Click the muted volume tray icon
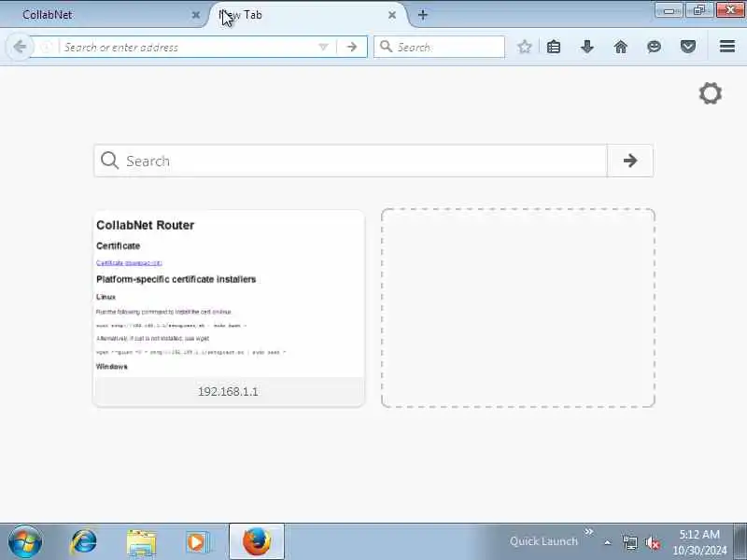Screen dimensions: 747x560 [x=652, y=542]
